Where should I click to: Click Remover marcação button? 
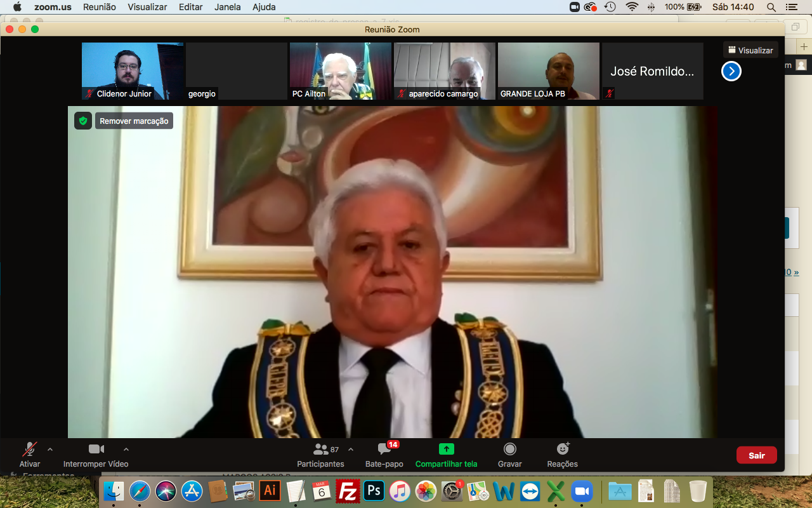pos(134,121)
